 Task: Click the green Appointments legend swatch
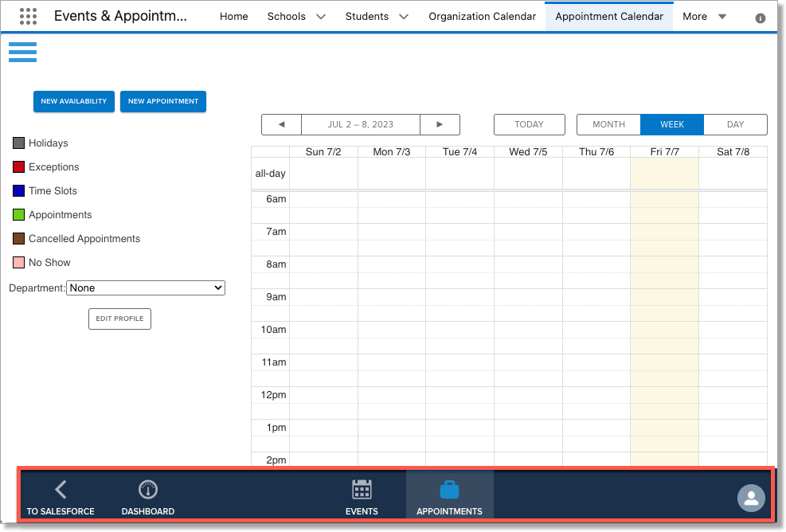click(x=17, y=214)
